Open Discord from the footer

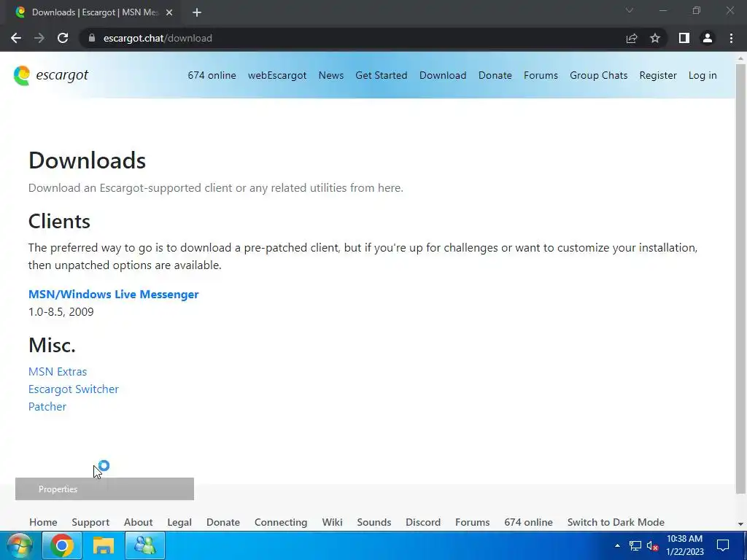tap(423, 522)
